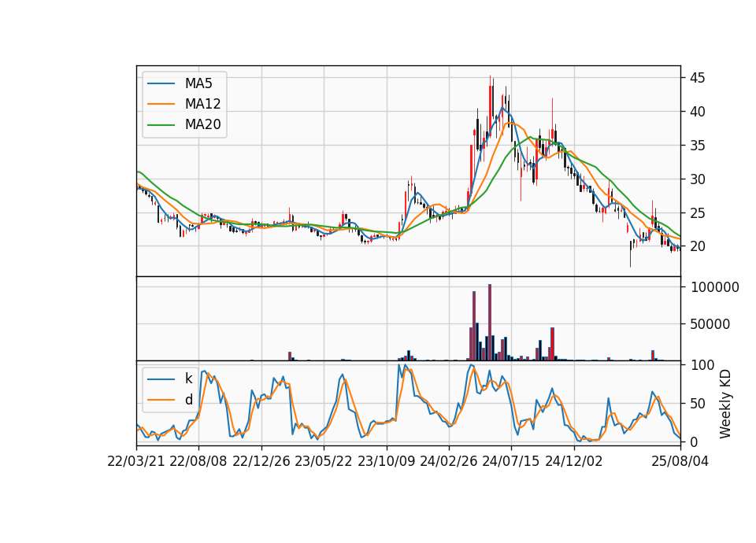Click the volume axis value 50000
This screenshot has width=756, height=543.
[x=710, y=324]
